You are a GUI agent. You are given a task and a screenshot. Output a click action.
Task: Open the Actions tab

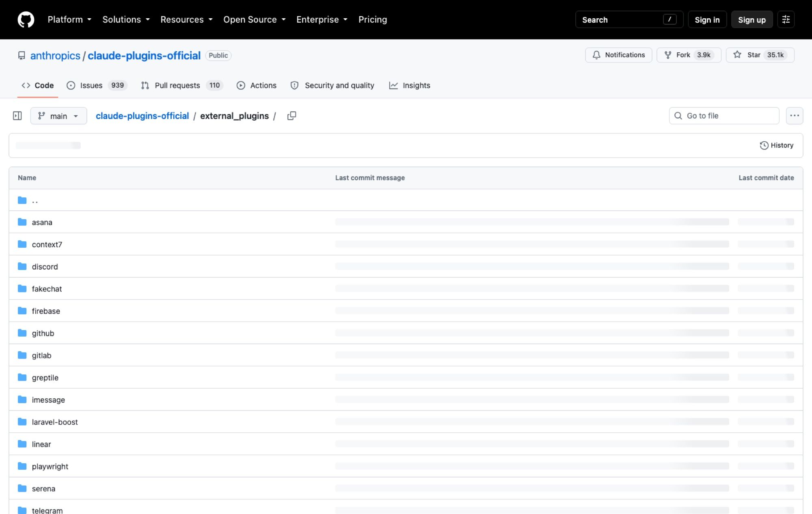pos(257,85)
